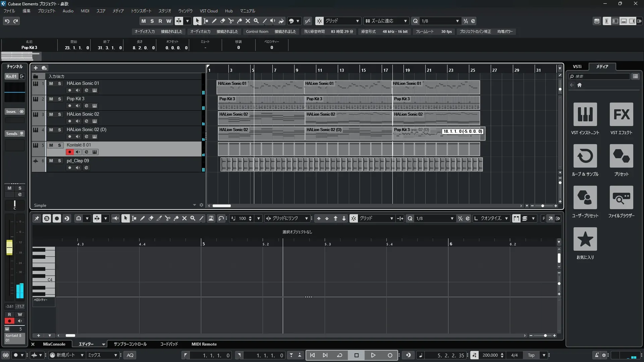Select the Scissors split tool in top toolbar
Image resolution: width=644 pixels, height=362 pixels.
click(x=231, y=21)
